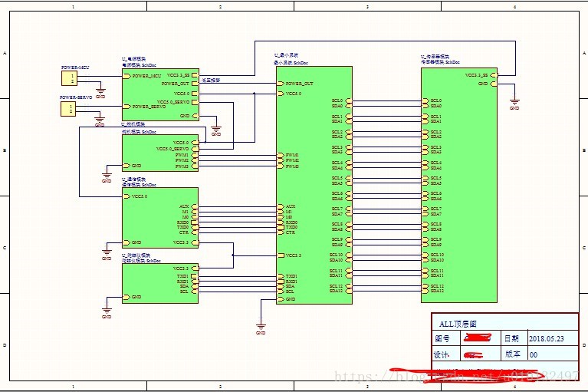Click net label on POWER_OUT wire
588x392 pixels.
[210, 80]
